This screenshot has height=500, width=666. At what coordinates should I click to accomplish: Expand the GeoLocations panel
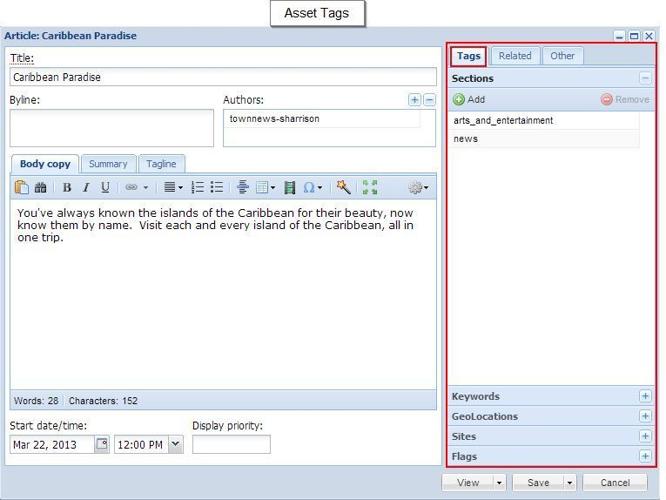(645, 416)
